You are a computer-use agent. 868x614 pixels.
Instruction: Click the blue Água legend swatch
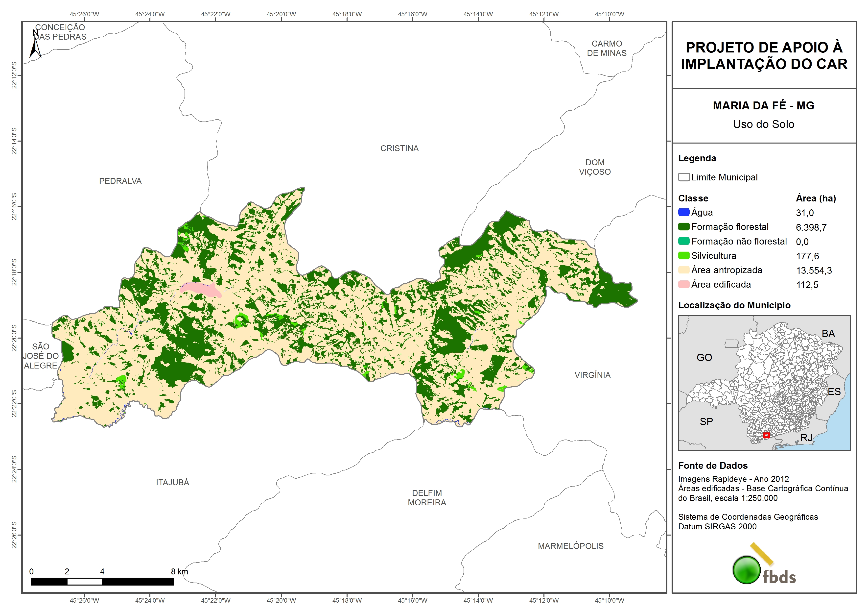click(x=683, y=212)
